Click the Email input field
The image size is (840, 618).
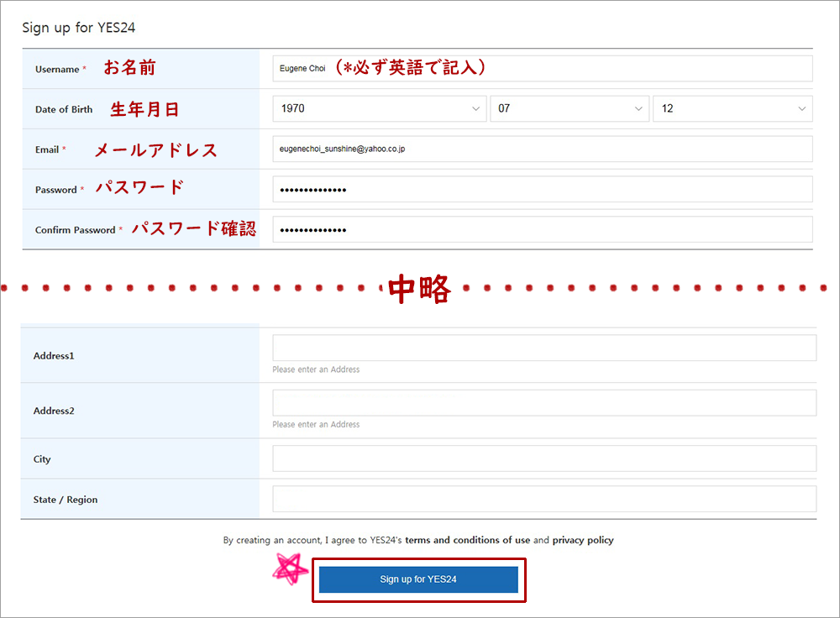click(542, 149)
